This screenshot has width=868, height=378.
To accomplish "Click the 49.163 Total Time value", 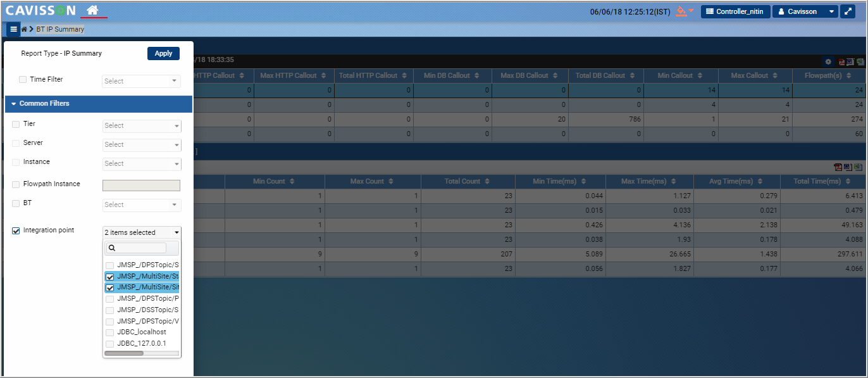I will (852, 225).
